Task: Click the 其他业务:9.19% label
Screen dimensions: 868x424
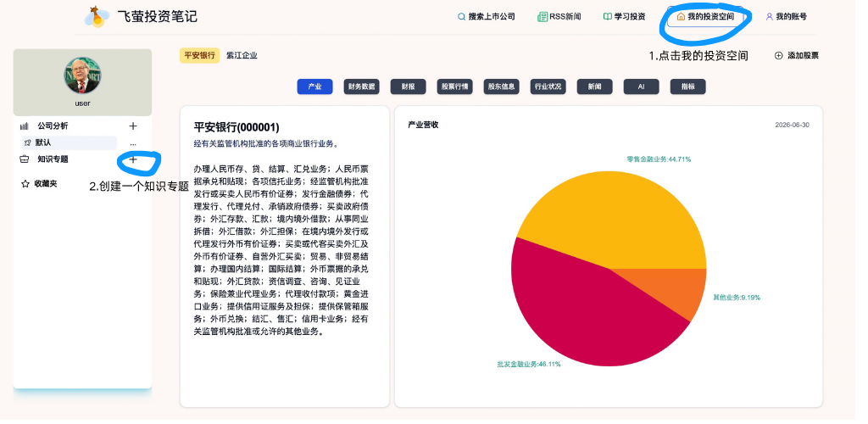Action: pyautogui.click(x=737, y=298)
